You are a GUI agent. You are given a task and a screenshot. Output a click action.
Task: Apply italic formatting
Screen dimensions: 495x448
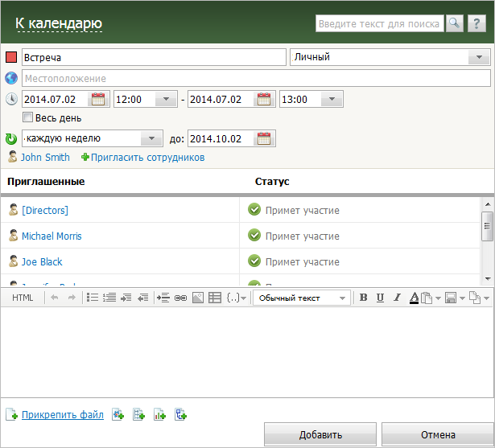coord(397,298)
